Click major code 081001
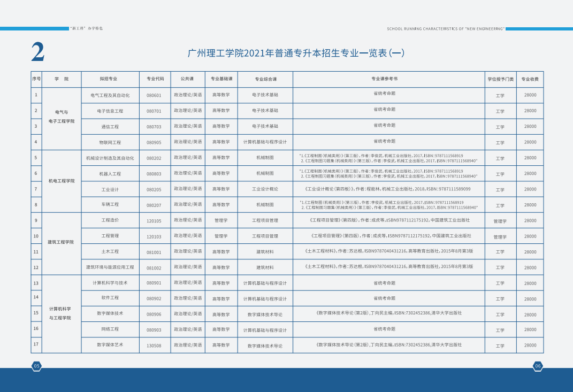The width and height of the screenshot is (573, 392). 154,252
